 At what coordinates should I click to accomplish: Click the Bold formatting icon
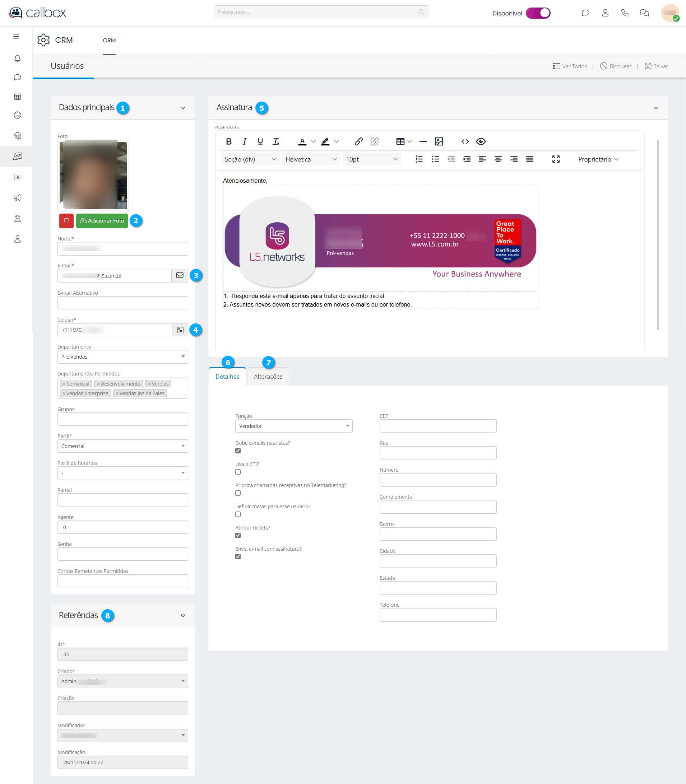[x=228, y=141]
